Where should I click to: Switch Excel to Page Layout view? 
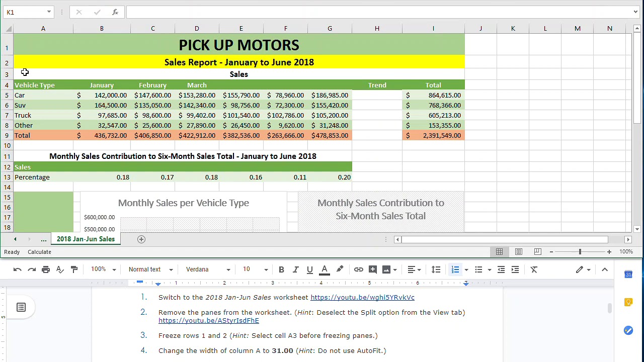pyautogui.click(x=519, y=251)
